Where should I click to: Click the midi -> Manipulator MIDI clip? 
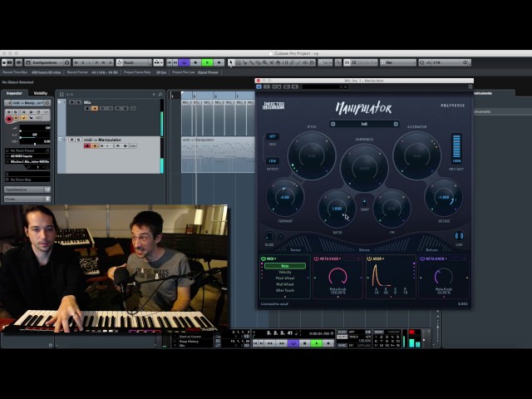pyautogui.click(x=218, y=155)
